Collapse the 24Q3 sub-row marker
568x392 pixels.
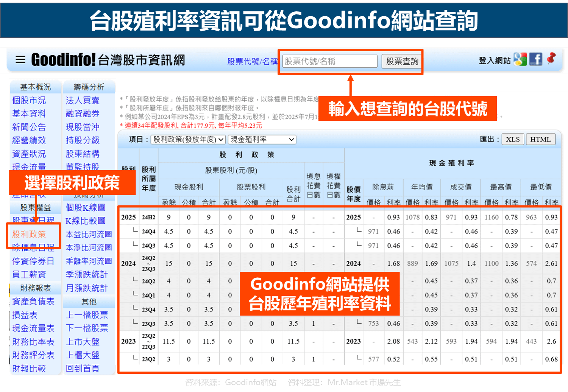[135, 244]
